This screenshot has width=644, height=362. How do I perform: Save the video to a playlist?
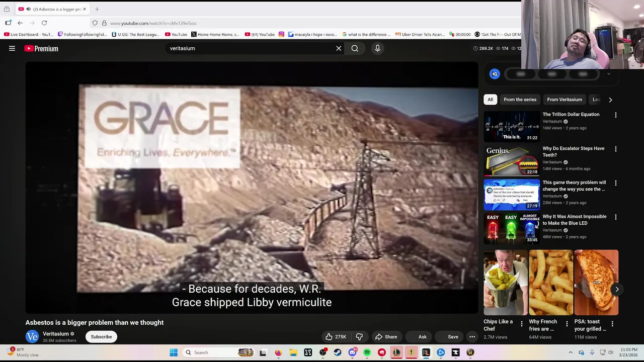[x=449, y=337]
